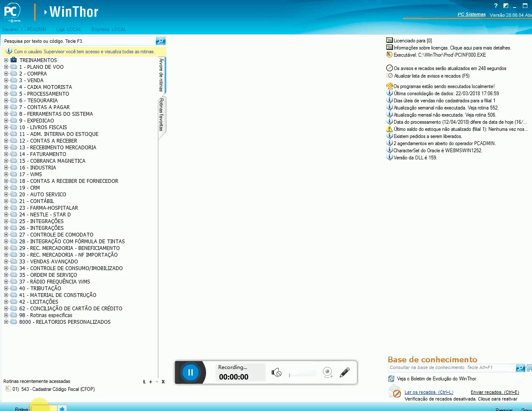Select 40 - TRIBUTAÇÃO tree item
532x411 pixels.
(40, 289)
